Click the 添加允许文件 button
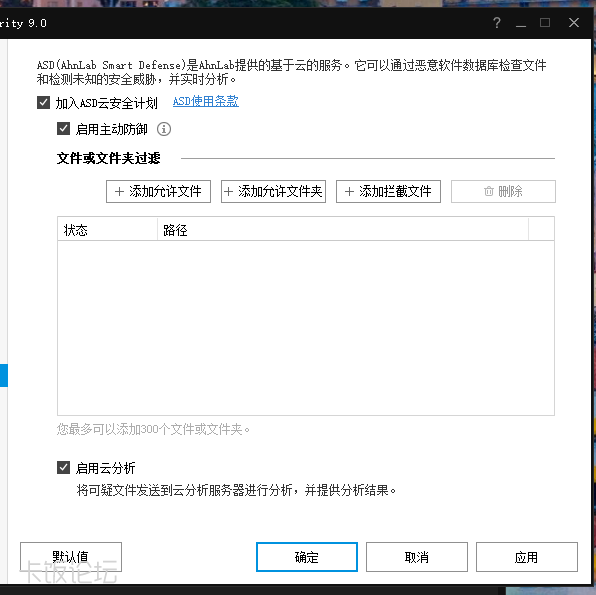 pyautogui.click(x=159, y=191)
